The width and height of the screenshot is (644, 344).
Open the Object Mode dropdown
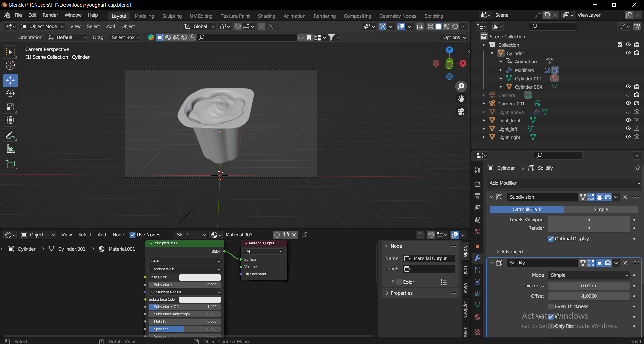click(x=42, y=26)
